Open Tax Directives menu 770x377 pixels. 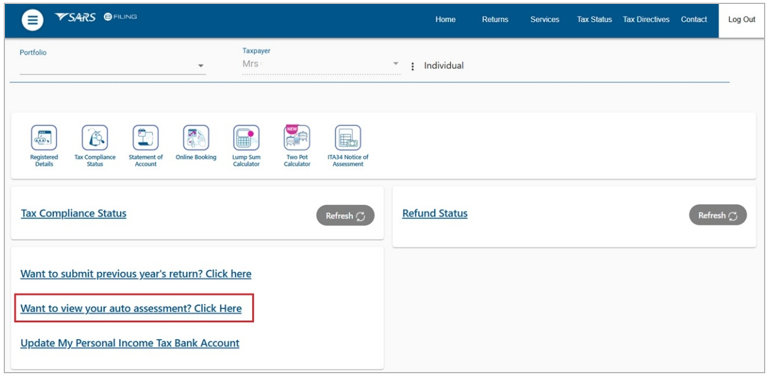coord(646,20)
